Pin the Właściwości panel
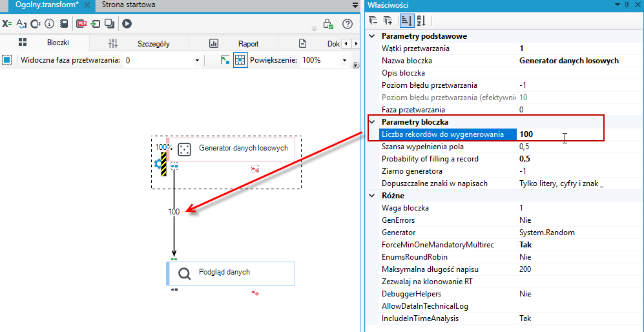 627,5
